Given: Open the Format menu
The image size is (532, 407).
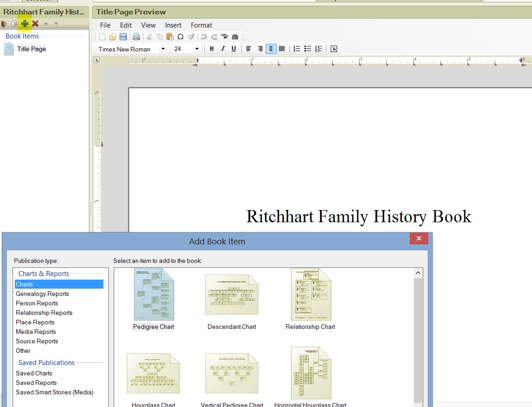Looking at the screenshot, I should click(201, 25).
